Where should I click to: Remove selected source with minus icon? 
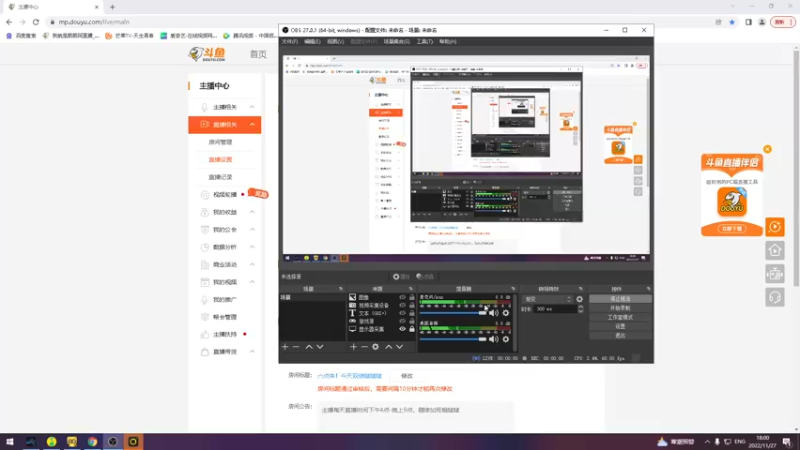tap(364, 347)
